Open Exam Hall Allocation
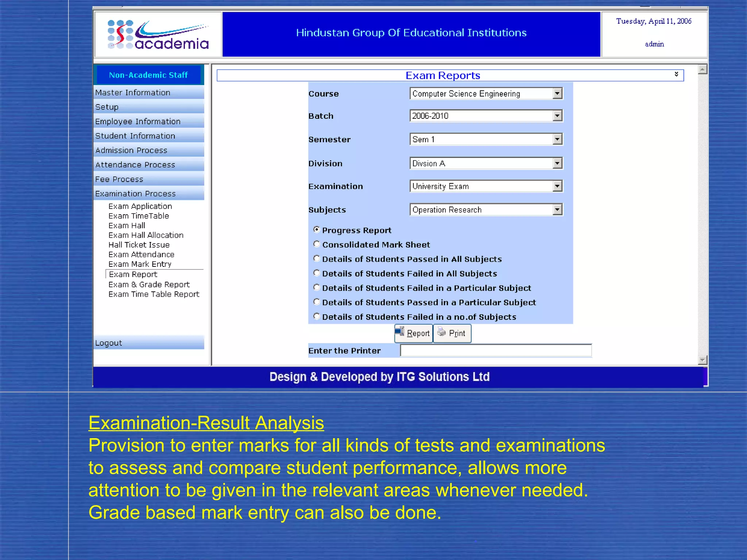The image size is (747, 560). pyautogui.click(x=146, y=235)
